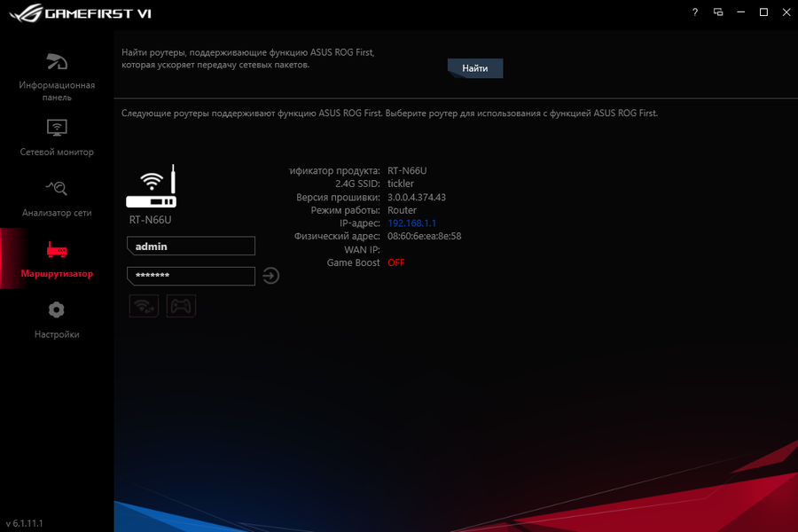Open the Информационная панель dashboard section
Viewport: 798px width, 532px height.
(x=57, y=77)
